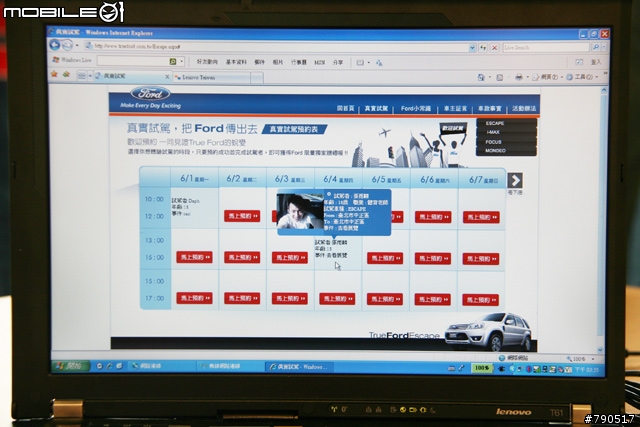Open the 工具 tools menu
Screen dimensions: 640x427
point(580,77)
